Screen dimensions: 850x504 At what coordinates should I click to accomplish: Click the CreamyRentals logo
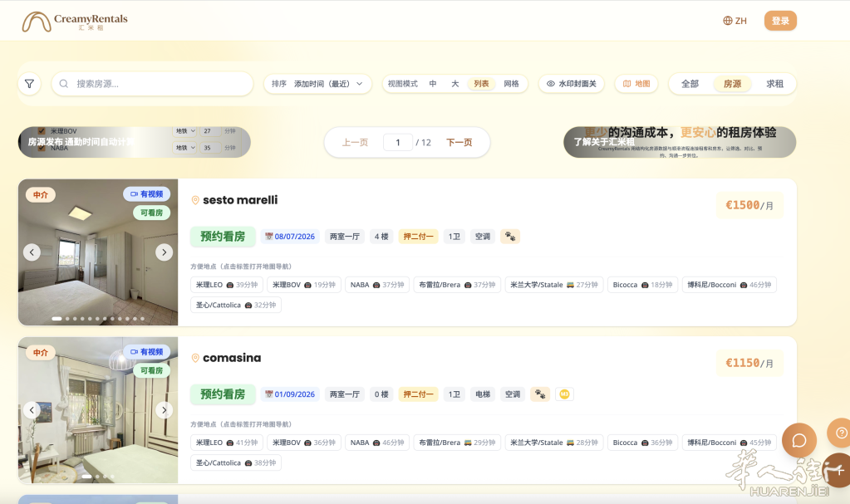pos(75,21)
